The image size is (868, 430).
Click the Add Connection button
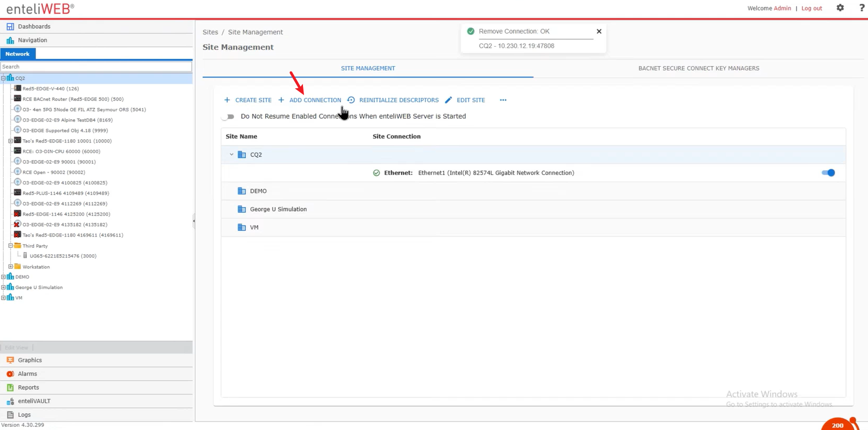[310, 100]
